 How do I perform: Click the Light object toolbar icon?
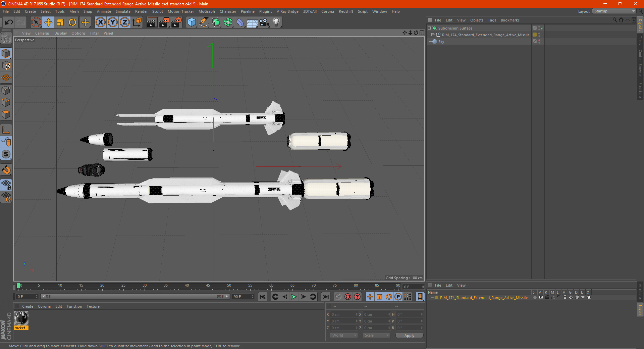(x=276, y=22)
